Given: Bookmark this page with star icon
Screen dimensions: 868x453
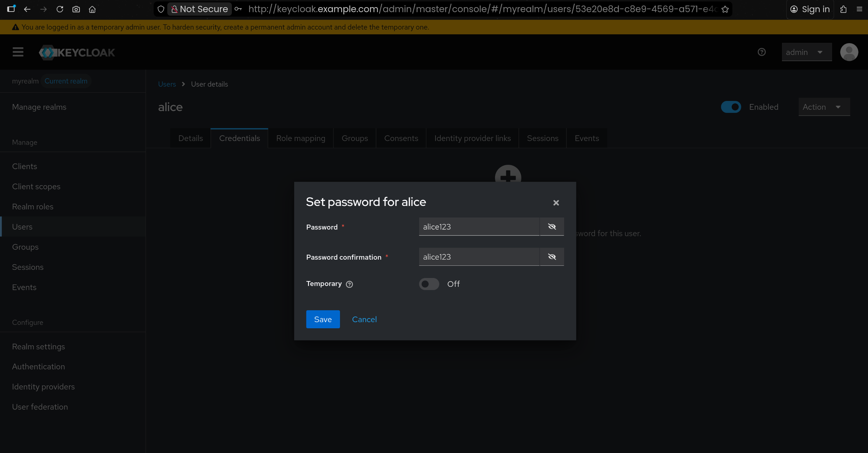Looking at the screenshot, I should coord(725,9).
